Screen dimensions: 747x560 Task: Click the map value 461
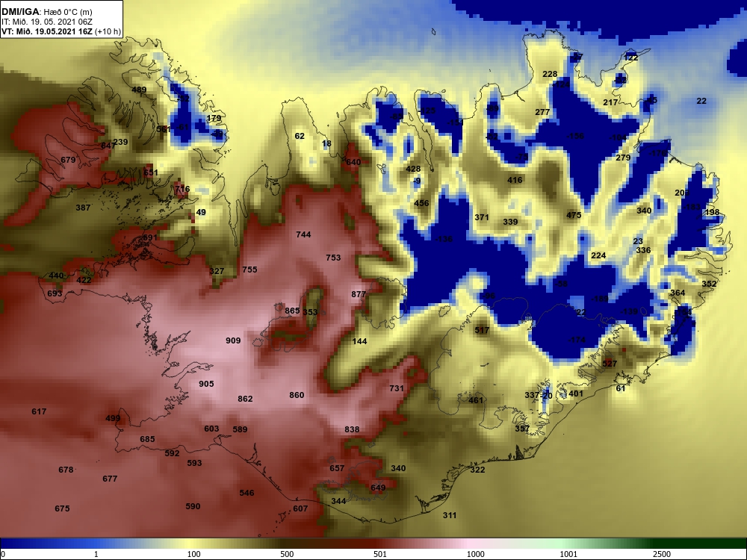(x=476, y=400)
